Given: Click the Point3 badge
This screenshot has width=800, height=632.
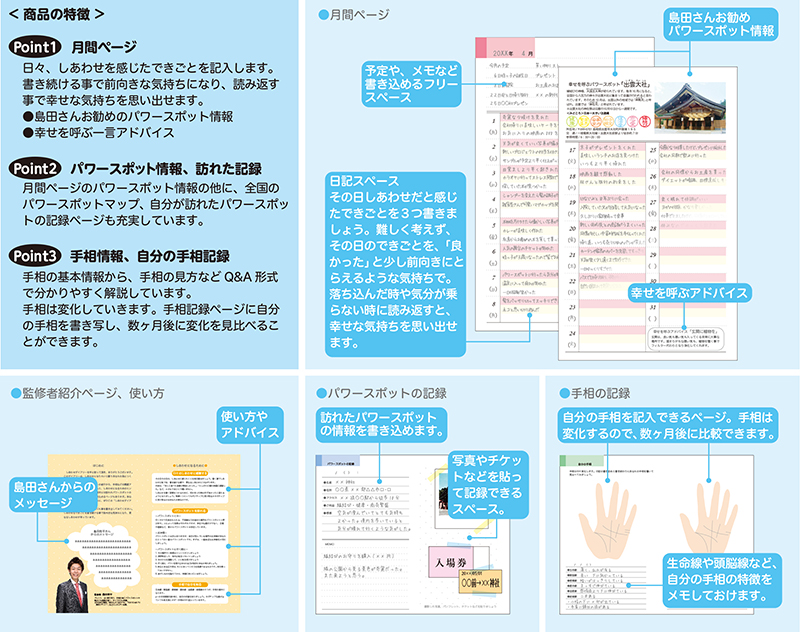Looking at the screenshot, I should point(36,255).
